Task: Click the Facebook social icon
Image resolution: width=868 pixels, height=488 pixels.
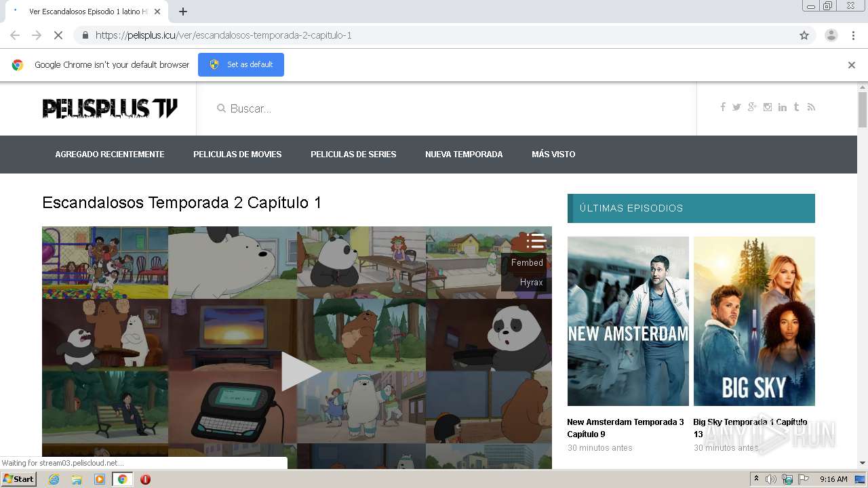Action: (x=723, y=107)
